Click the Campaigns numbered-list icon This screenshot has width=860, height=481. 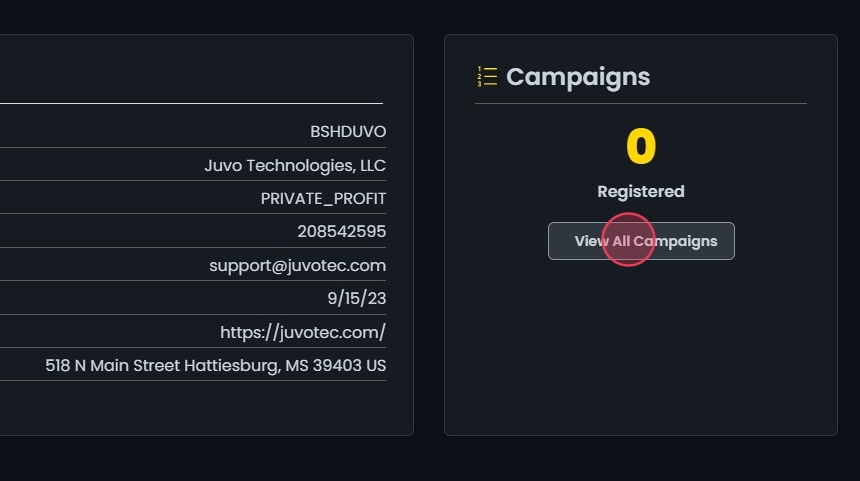point(487,77)
